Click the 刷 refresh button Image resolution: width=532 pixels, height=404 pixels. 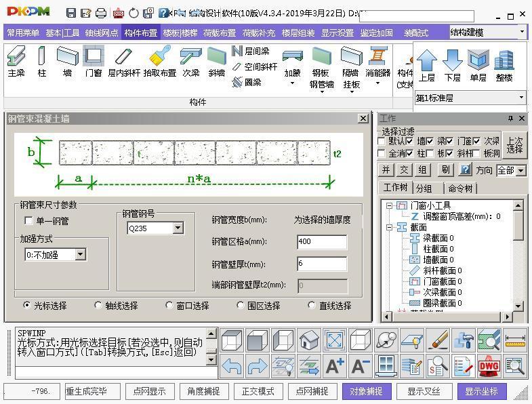(x=445, y=169)
